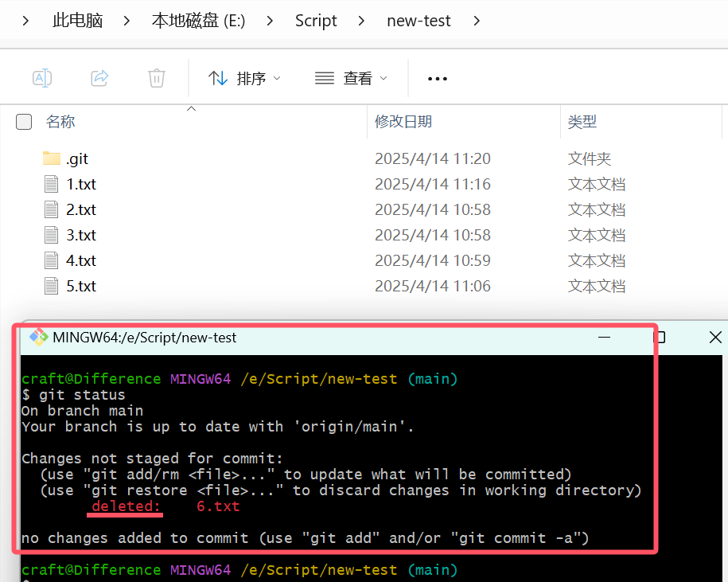This screenshot has width=728, height=582.
Task: Toggle the select-all checkbox beside 名称
Action: (x=24, y=122)
